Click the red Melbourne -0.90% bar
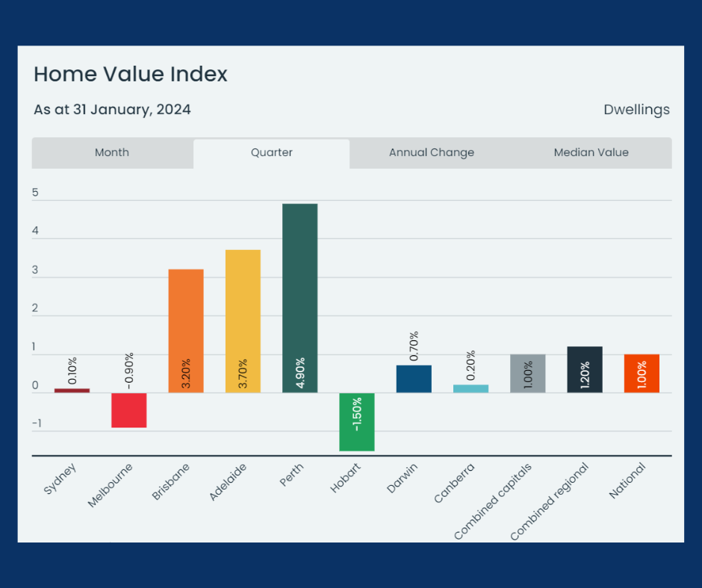The image size is (702, 588). coord(129,410)
